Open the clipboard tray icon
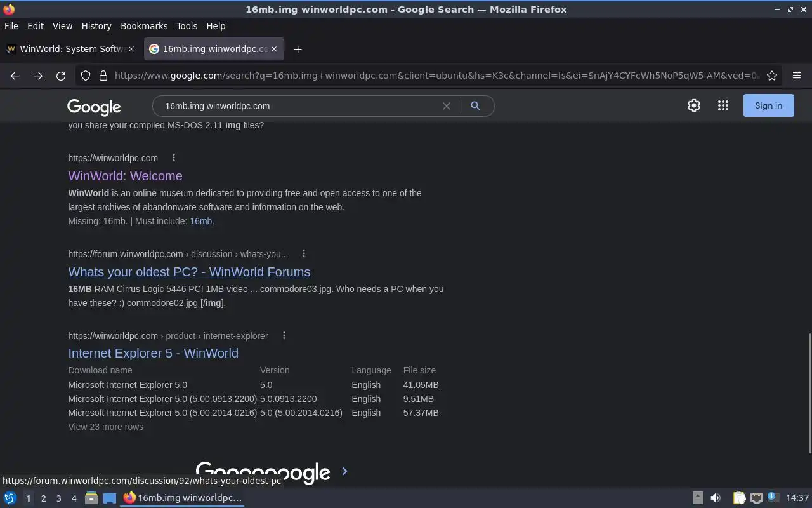 point(739,498)
